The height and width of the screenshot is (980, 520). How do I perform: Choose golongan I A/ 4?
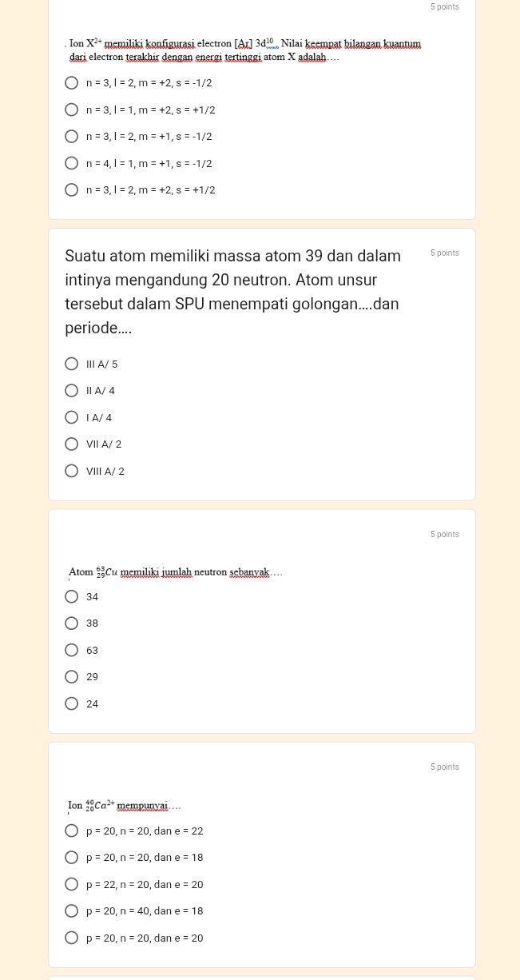[x=71, y=417]
